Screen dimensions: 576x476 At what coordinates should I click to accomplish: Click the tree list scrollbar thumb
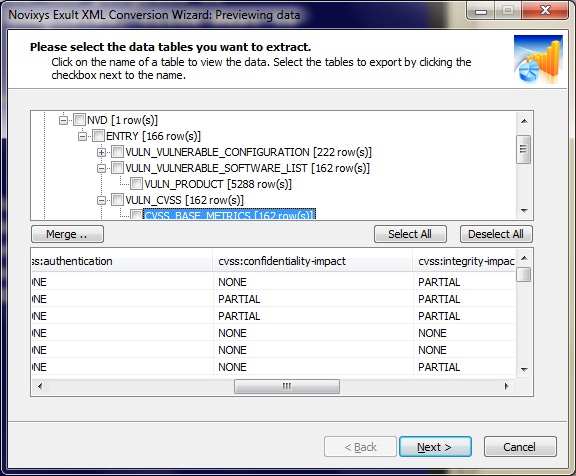(x=523, y=149)
